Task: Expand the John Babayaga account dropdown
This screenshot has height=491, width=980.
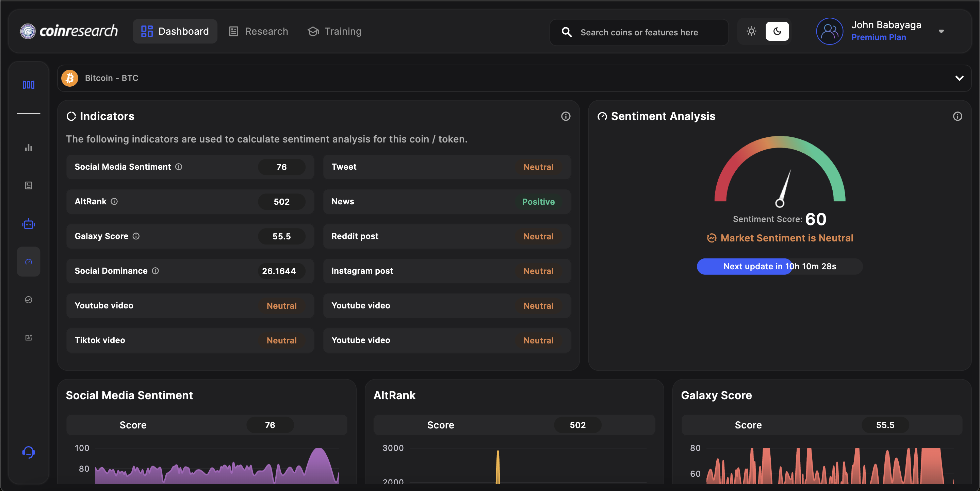Action: click(941, 32)
